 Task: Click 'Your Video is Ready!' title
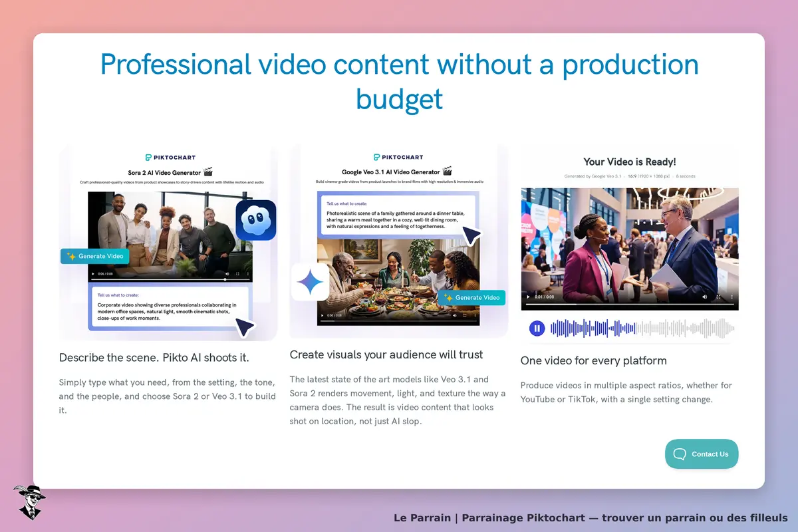(x=630, y=162)
